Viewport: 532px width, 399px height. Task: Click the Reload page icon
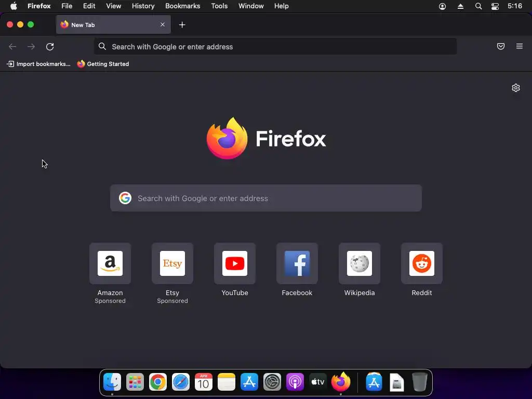[x=50, y=46]
